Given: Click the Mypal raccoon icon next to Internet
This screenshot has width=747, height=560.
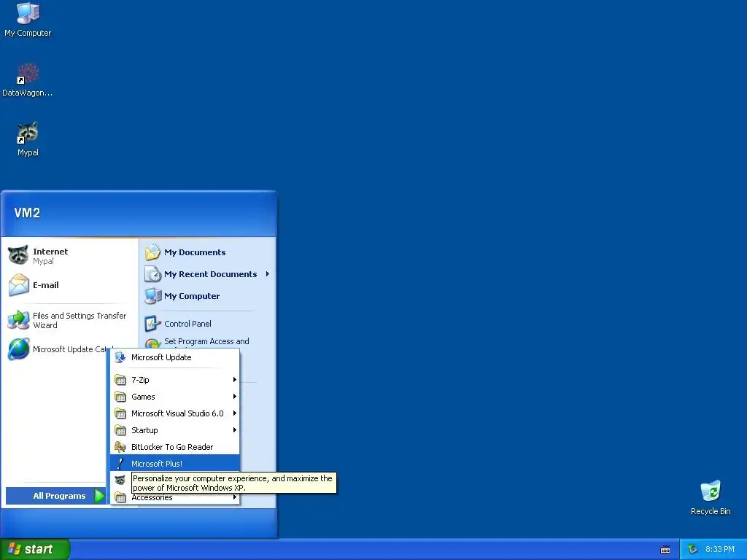Looking at the screenshot, I should tap(18, 255).
